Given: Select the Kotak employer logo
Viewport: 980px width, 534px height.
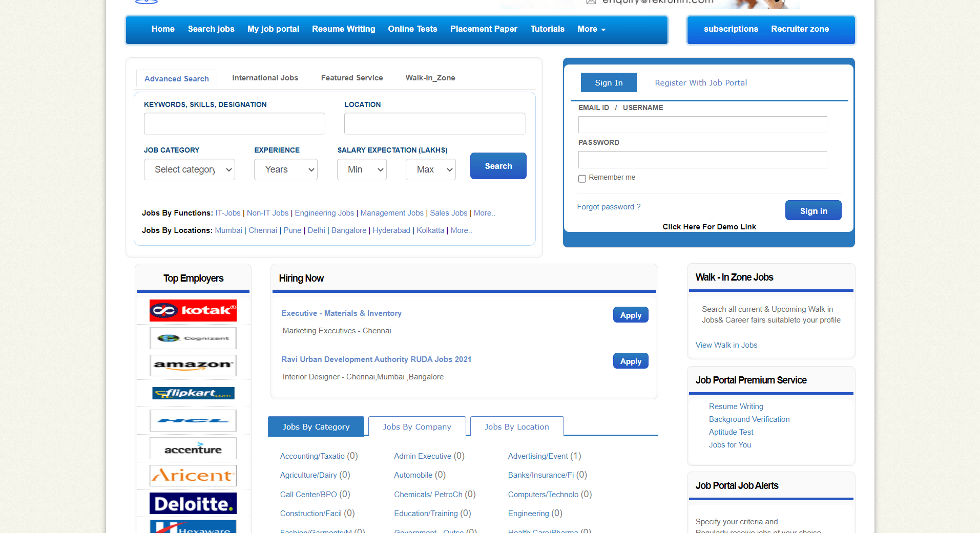Looking at the screenshot, I should [x=193, y=310].
